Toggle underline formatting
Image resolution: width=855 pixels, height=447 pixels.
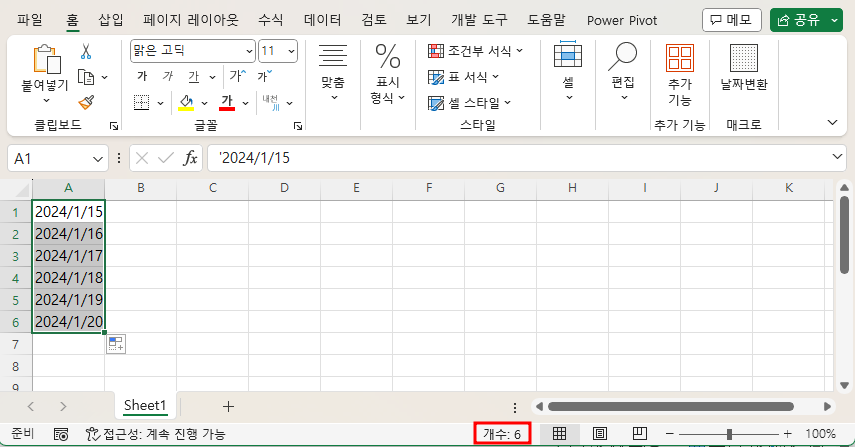pyautogui.click(x=194, y=77)
